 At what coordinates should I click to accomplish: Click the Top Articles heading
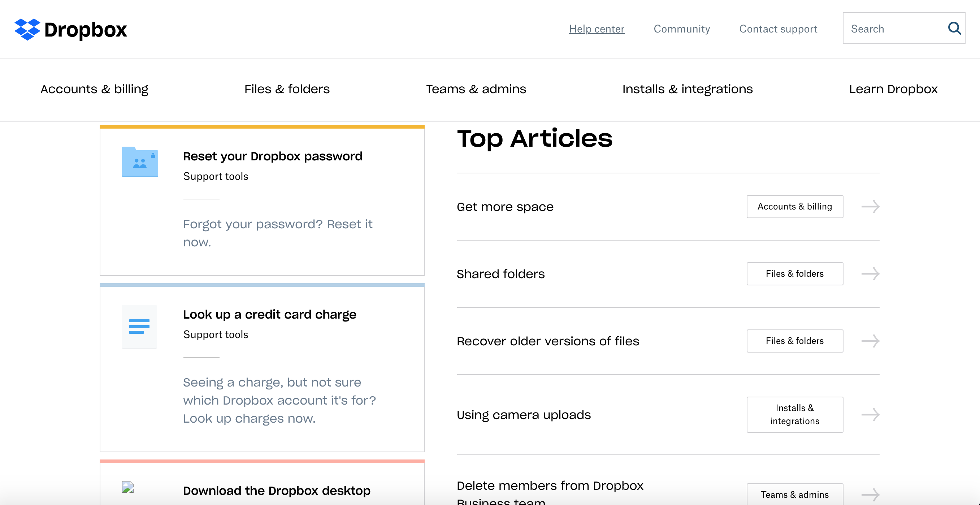534,138
